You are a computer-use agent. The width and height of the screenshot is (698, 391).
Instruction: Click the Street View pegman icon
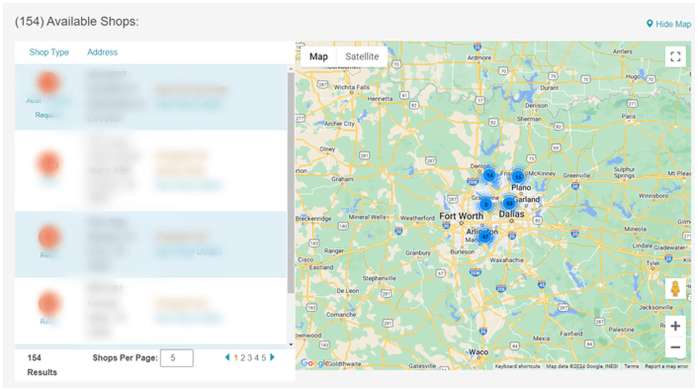[675, 289]
